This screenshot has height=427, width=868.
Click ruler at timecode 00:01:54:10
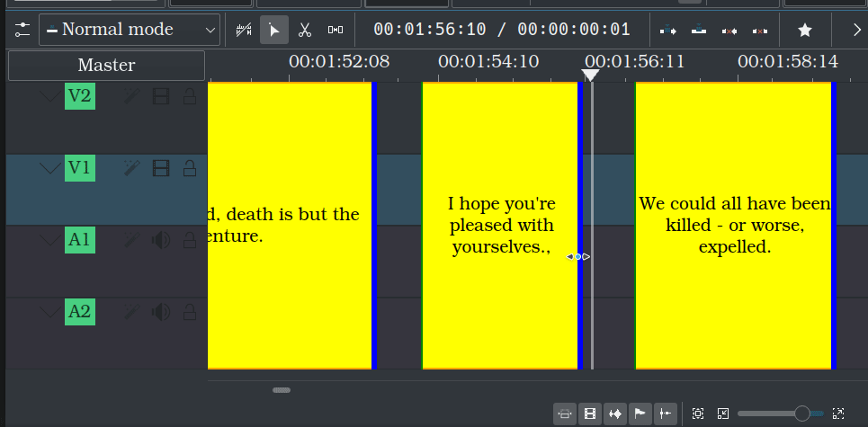[488, 61]
